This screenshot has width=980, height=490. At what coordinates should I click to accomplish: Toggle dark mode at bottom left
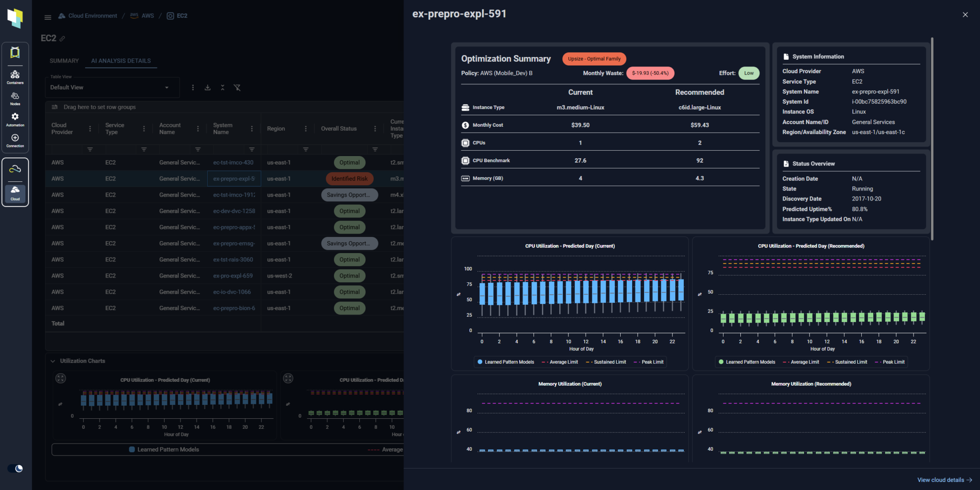click(x=16, y=468)
